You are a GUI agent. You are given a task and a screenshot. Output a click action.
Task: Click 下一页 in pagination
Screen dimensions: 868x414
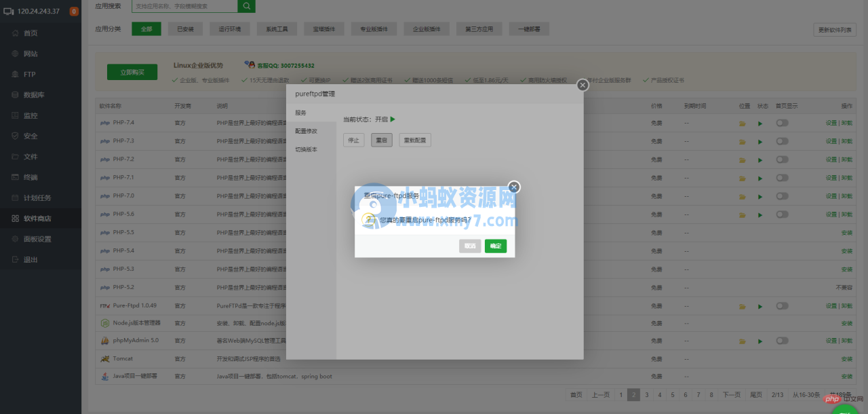732,394
